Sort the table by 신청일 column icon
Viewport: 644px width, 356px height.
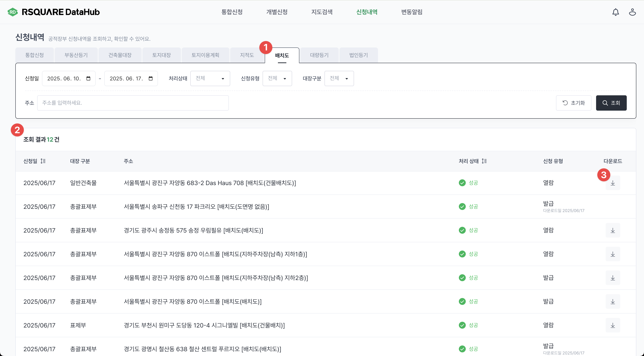coord(43,161)
